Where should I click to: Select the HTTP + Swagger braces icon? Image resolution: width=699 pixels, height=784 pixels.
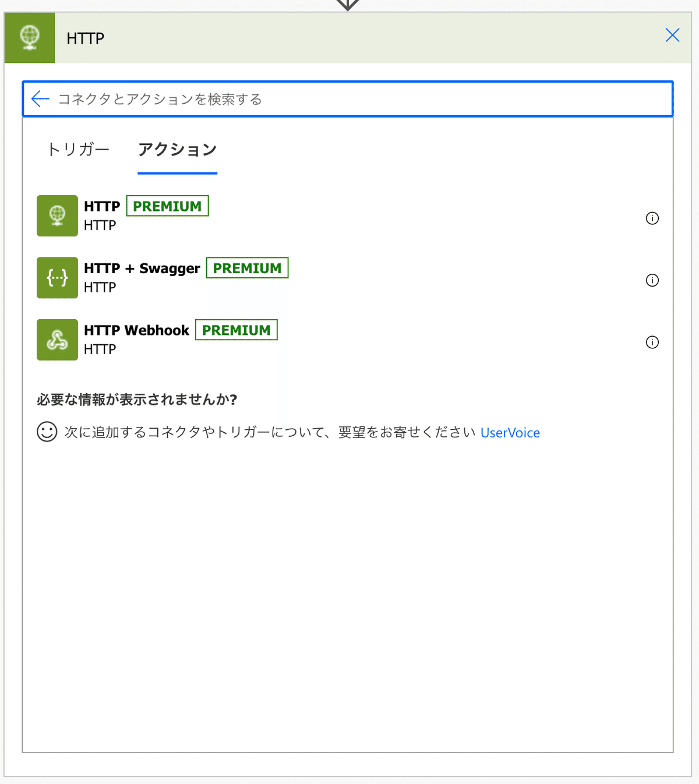click(x=57, y=278)
